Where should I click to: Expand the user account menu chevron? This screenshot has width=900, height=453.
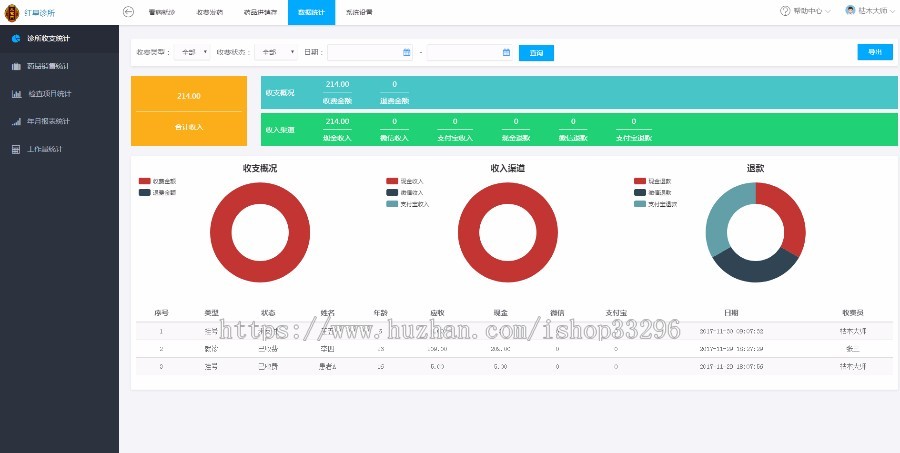pyautogui.click(x=893, y=11)
